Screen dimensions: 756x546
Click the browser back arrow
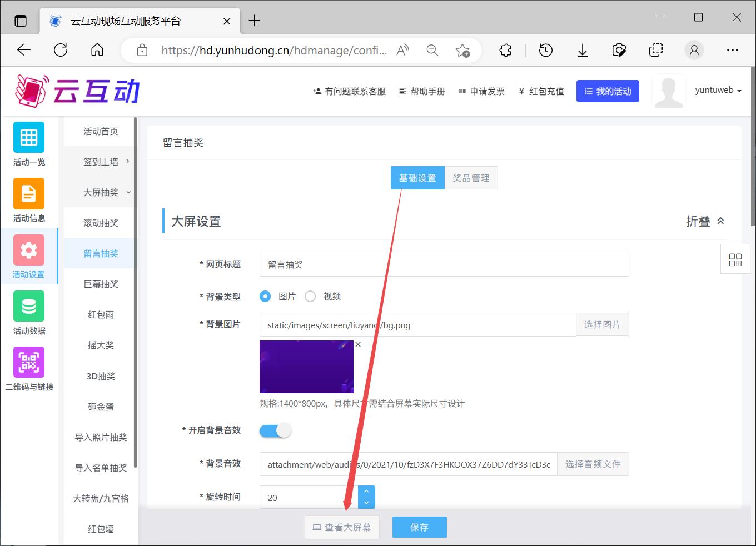tap(24, 50)
